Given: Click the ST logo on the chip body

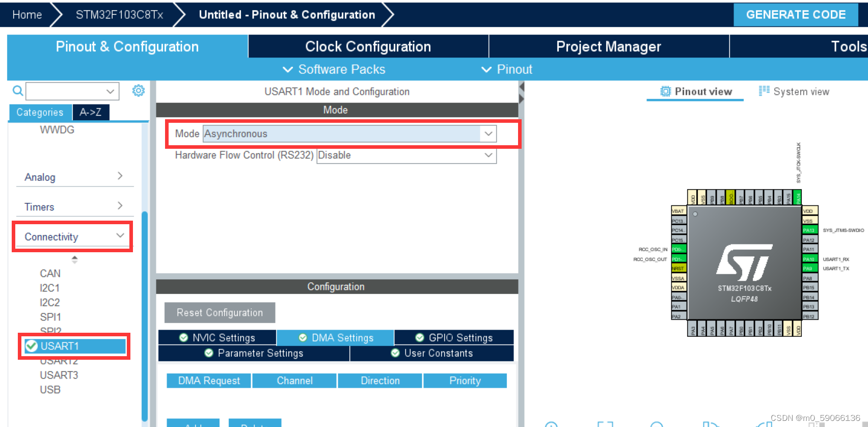Looking at the screenshot, I should coord(745,262).
